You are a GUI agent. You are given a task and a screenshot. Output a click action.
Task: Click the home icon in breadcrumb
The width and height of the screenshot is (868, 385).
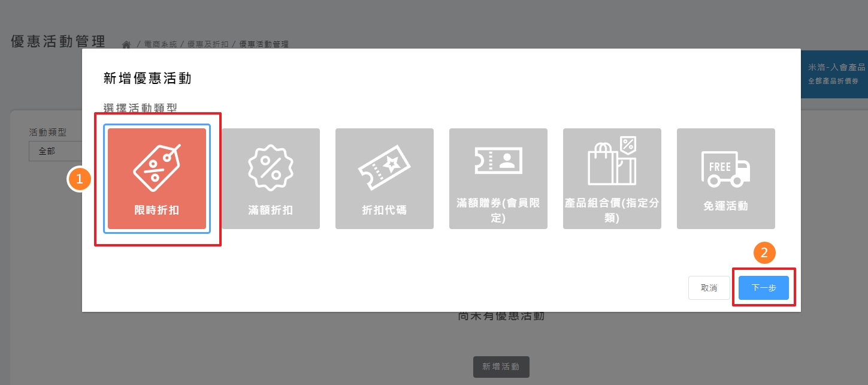(x=126, y=45)
